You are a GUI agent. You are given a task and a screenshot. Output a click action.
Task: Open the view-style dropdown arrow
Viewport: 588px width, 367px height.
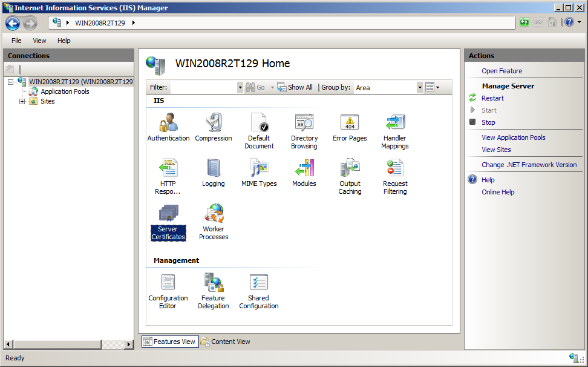pyautogui.click(x=437, y=87)
